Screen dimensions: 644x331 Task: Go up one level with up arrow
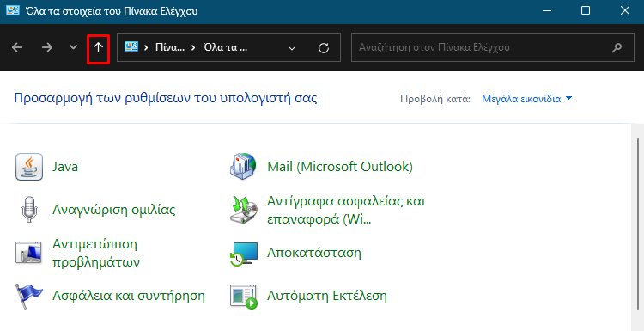98,47
